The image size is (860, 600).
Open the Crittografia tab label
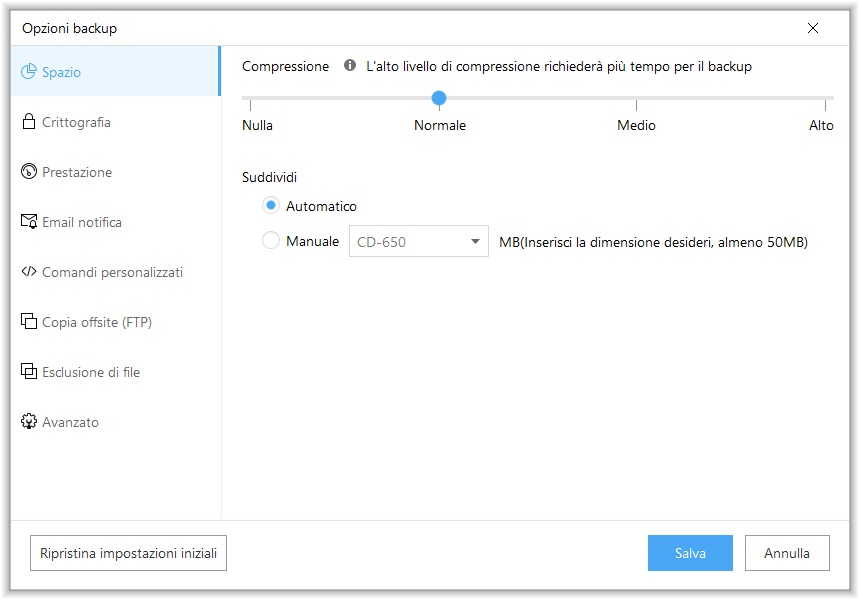click(76, 122)
